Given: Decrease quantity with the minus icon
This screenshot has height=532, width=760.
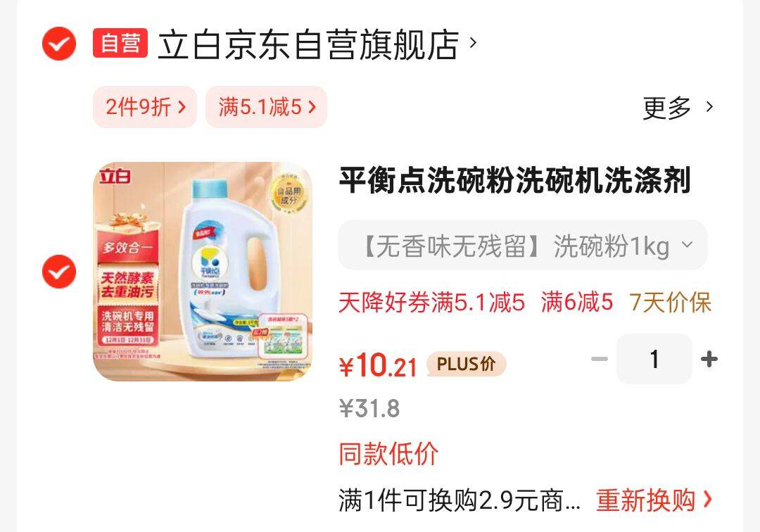Looking at the screenshot, I should coord(600,359).
